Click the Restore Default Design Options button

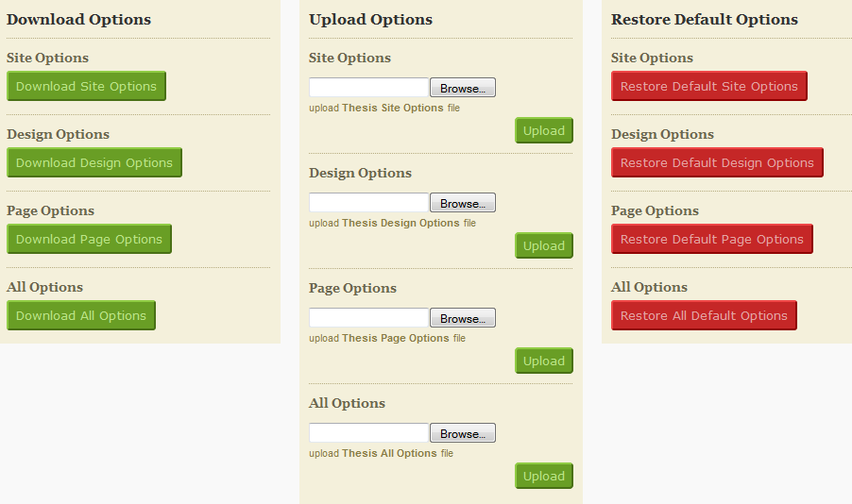[x=717, y=162]
